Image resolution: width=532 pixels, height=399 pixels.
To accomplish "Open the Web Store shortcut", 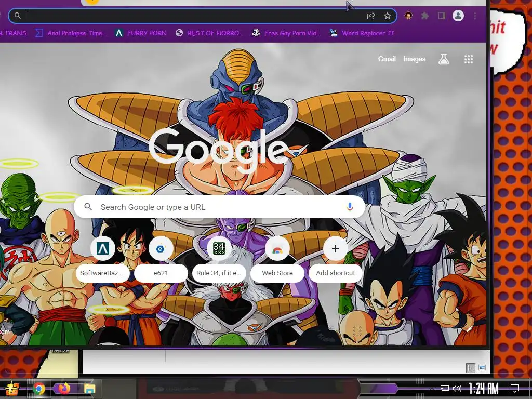I will coord(277,259).
